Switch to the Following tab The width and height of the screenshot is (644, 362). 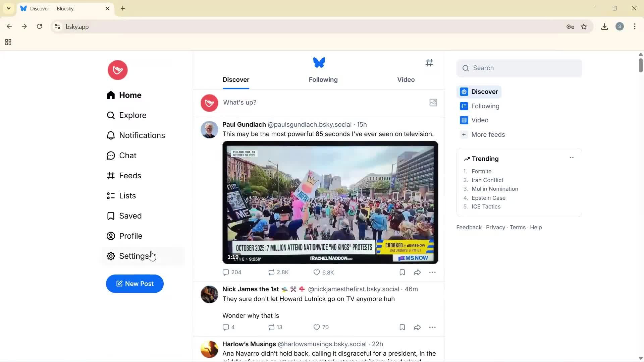[323, 79]
